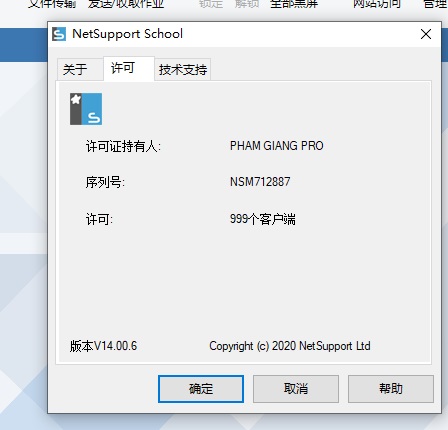Click the license certificate icon
Viewport: 448px width, 430px height.
click(86, 109)
